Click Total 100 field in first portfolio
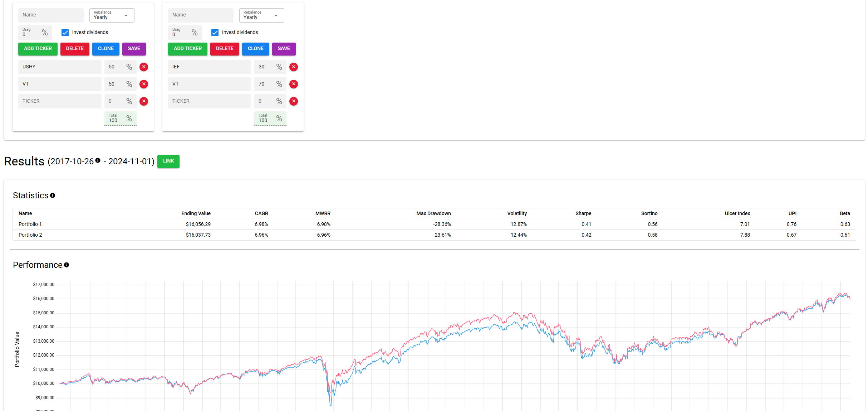Screen dimensions: 868x411 tap(121, 119)
